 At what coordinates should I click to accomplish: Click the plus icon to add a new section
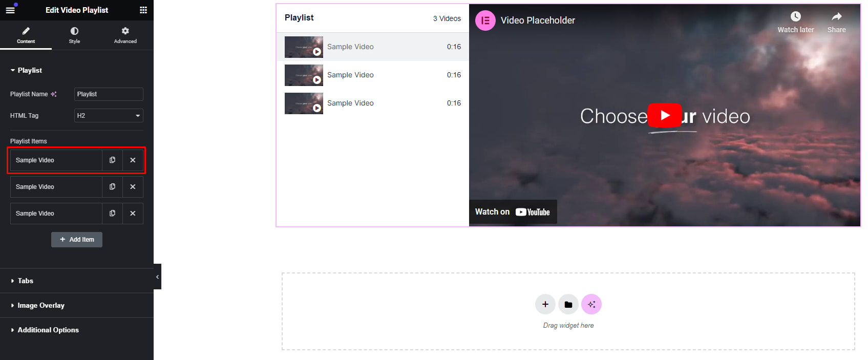(545, 304)
